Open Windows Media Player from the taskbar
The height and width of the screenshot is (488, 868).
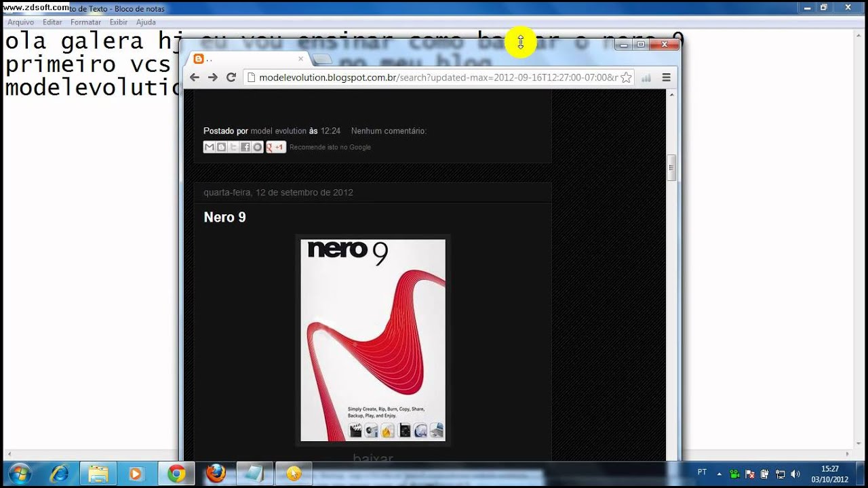tap(137, 474)
